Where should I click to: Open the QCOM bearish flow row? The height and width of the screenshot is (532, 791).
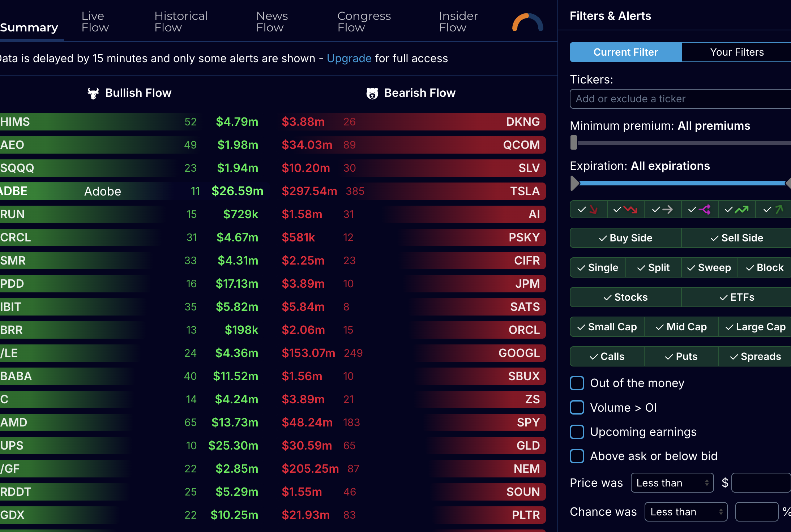click(412, 145)
